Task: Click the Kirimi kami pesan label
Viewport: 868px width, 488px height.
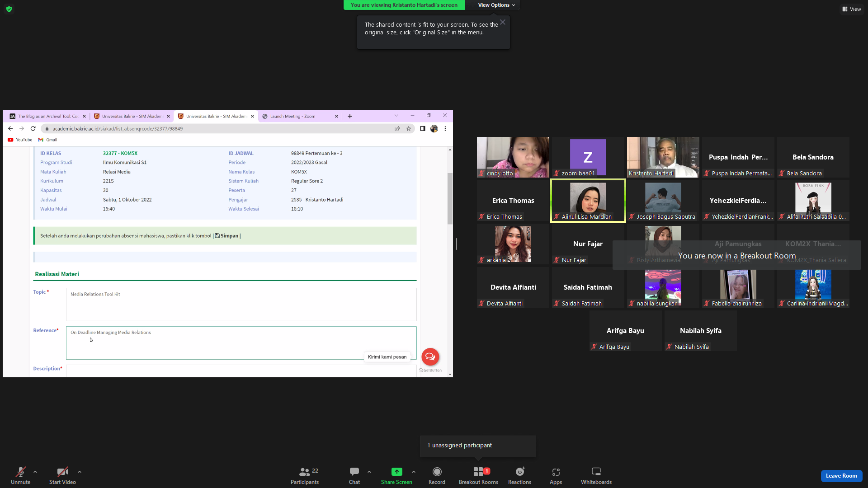Action: point(387,357)
